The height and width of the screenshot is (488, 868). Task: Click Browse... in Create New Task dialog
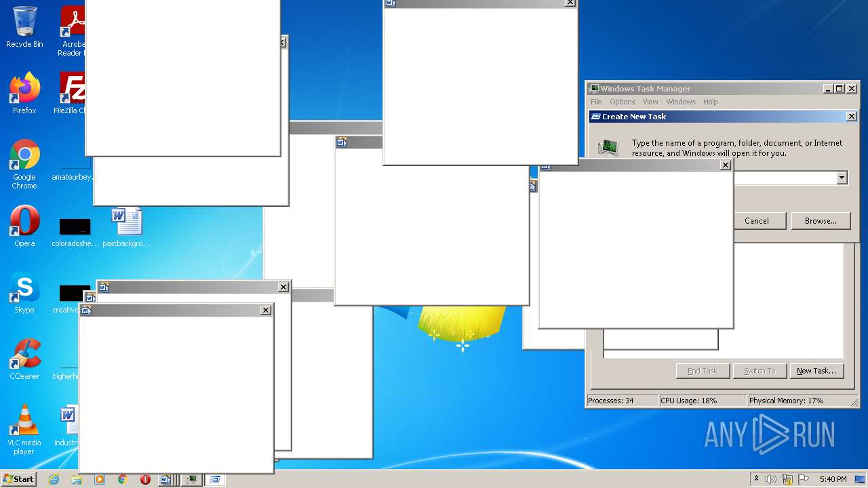pos(821,221)
